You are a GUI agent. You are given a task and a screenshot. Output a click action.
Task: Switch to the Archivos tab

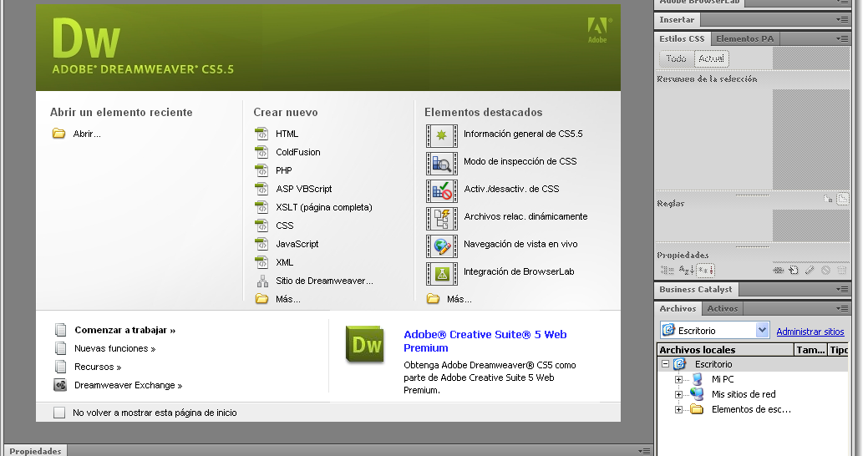point(678,308)
